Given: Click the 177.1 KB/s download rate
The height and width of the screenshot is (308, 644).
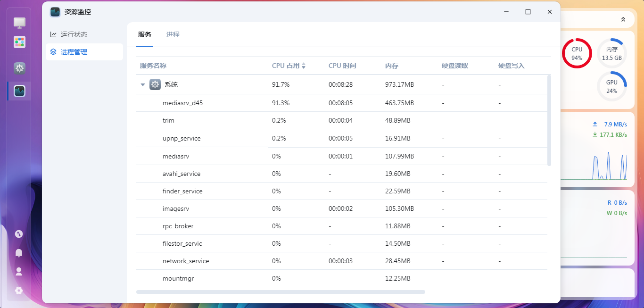Looking at the screenshot, I should tap(613, 135).
